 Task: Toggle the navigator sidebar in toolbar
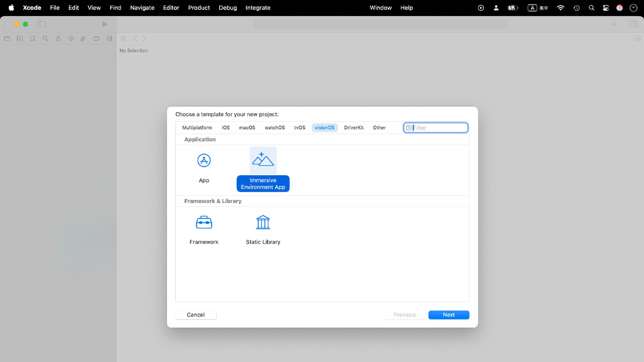42,24
